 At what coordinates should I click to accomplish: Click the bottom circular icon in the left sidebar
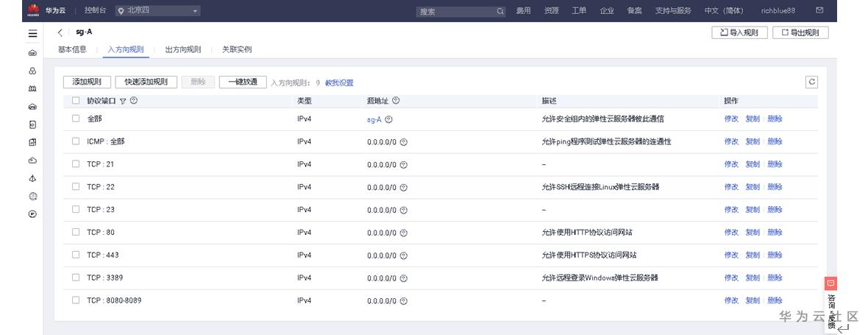point(32,214)
